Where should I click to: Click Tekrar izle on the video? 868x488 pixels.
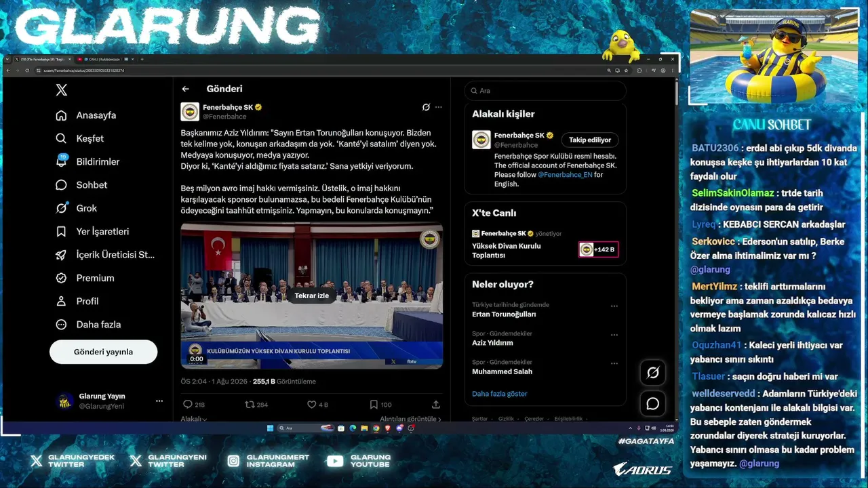[x=311, y=296]
